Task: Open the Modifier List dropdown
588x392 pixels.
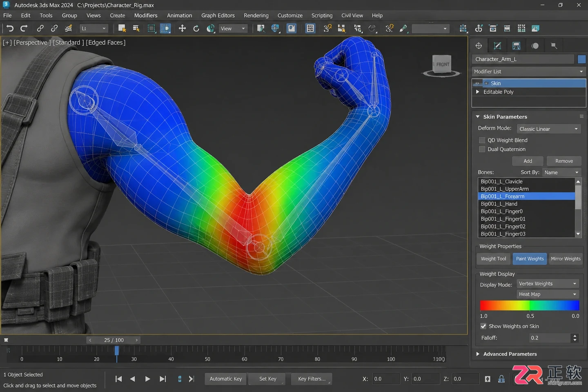Action: (529, 71)
